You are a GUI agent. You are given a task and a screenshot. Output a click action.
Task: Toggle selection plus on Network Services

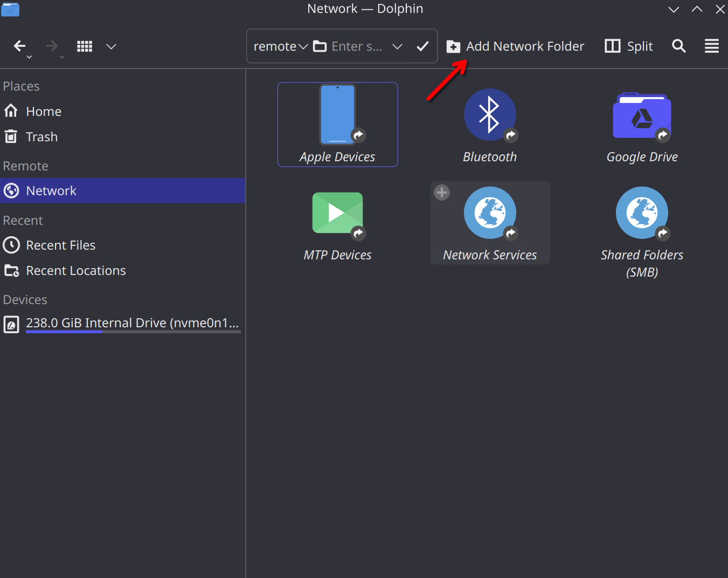442,192
